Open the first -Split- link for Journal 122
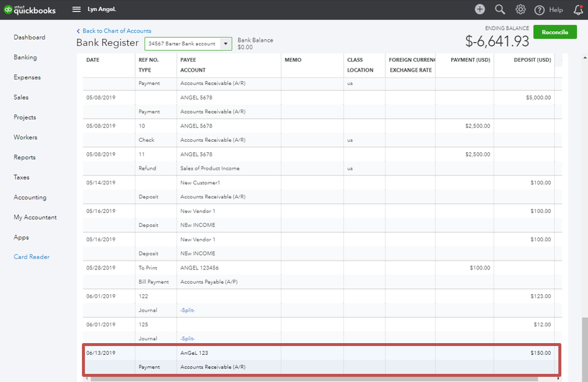Viewport: 588px width, 382px height. tap(188, 310)
